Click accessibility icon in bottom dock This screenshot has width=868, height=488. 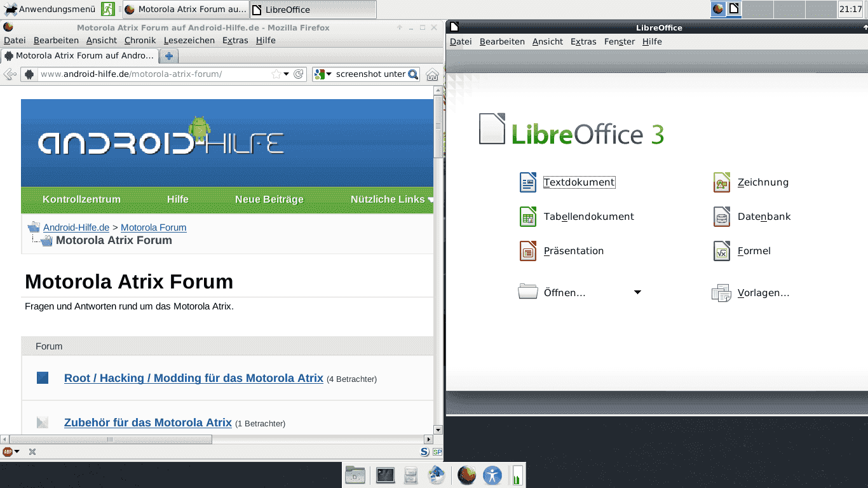point(492,475)
